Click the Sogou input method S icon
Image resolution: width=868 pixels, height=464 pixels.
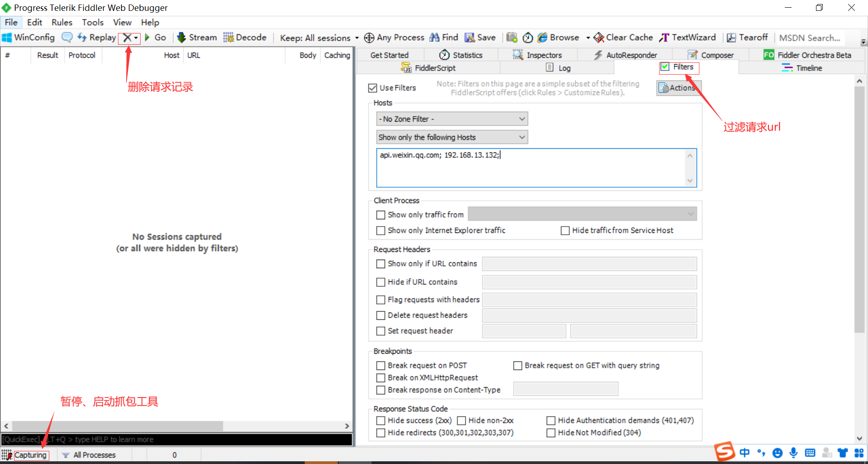pyautogui.click(x=724, y=451)
